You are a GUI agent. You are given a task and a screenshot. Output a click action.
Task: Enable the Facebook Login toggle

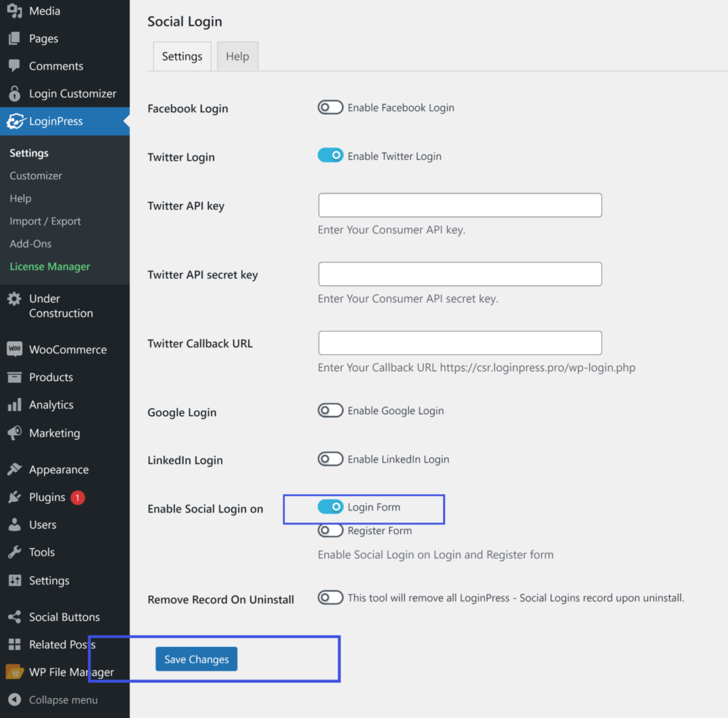click(x=330, y=107)
